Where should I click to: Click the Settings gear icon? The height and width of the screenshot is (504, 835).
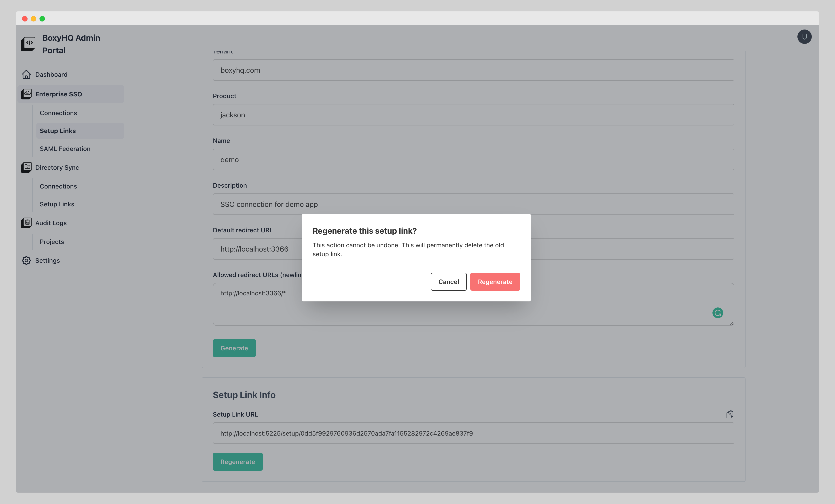tap(26, 260)
